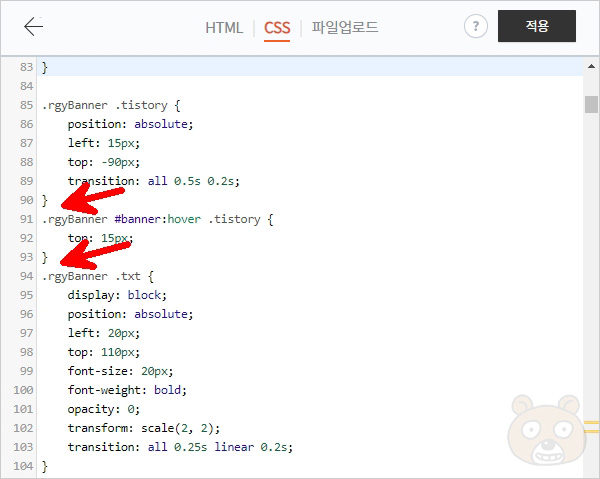Switch to the HTML tab

pos(224,28)
